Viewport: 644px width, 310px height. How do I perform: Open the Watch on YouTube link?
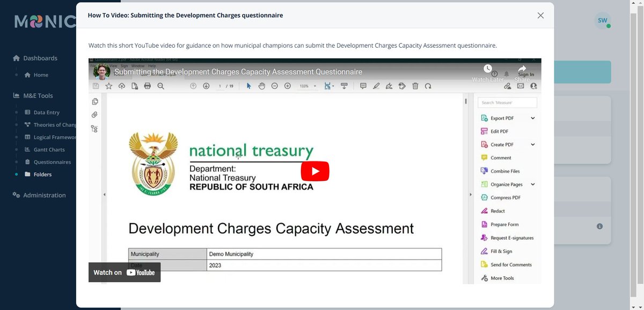click(125, 272)
